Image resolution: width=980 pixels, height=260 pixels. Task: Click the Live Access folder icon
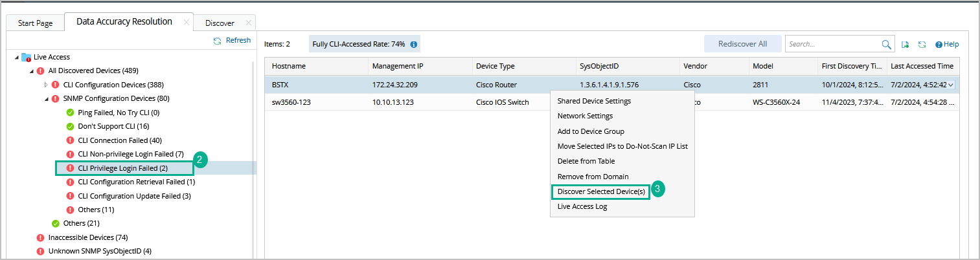click(27, 57)
